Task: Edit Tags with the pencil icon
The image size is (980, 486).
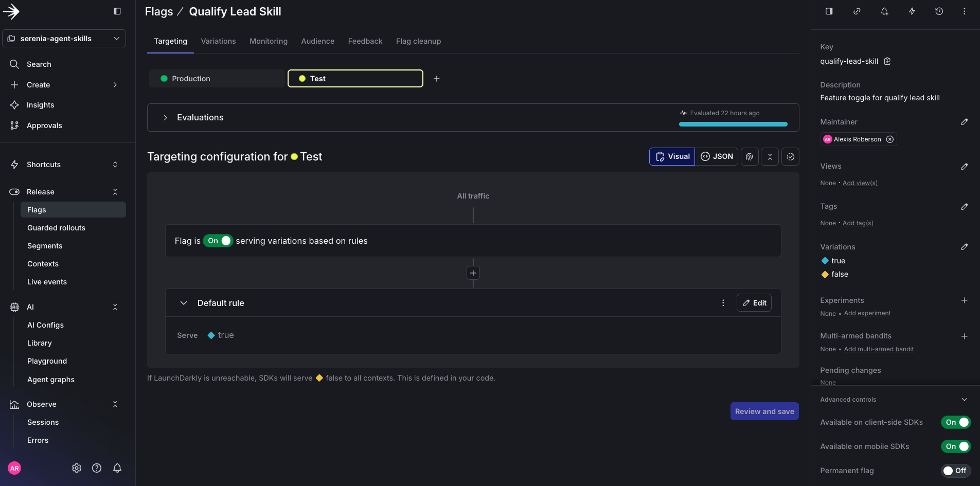Action: pyautogui.click(x=965, y=206)
